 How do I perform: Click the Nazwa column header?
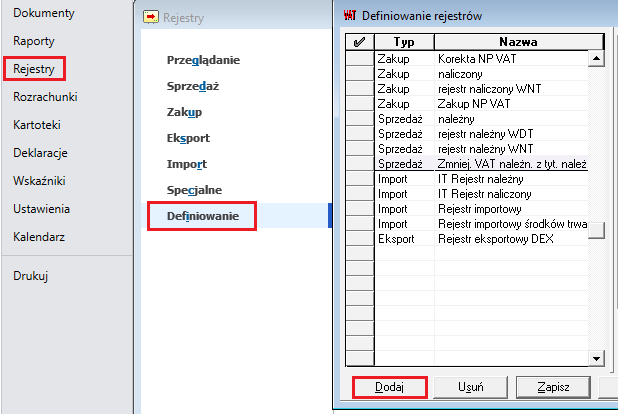tap(519, 42)
